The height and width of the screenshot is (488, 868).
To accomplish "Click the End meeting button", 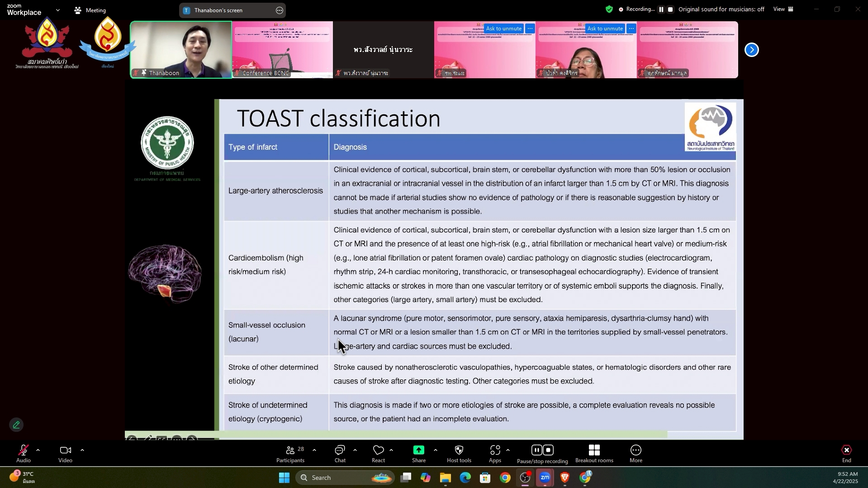I will point(847,454).
